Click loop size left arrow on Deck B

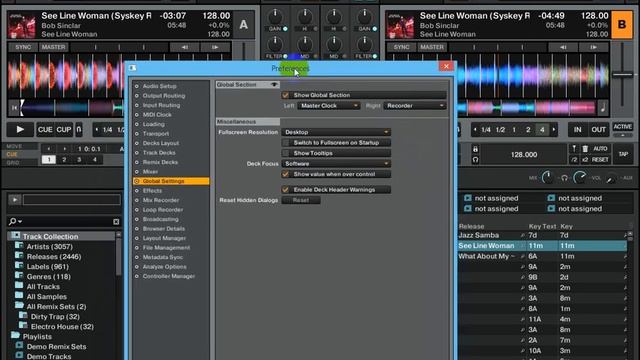tap(475, 130)
